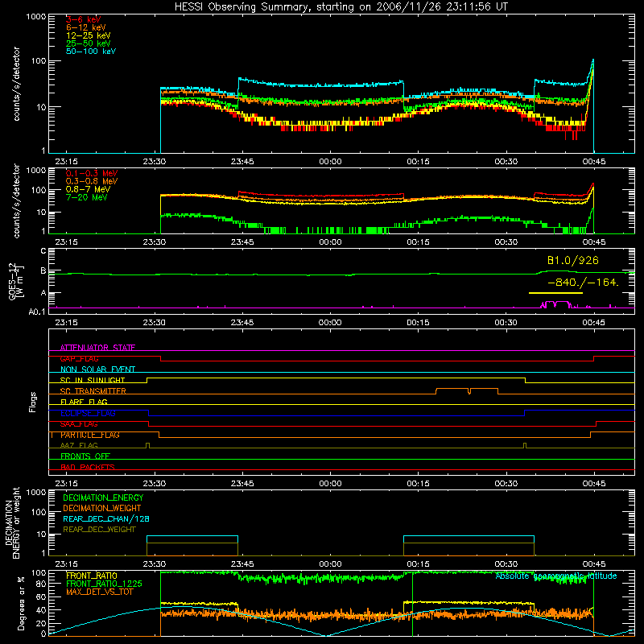
Task: Select the BAD_PACKETS flag label
Action: point(88,467)
